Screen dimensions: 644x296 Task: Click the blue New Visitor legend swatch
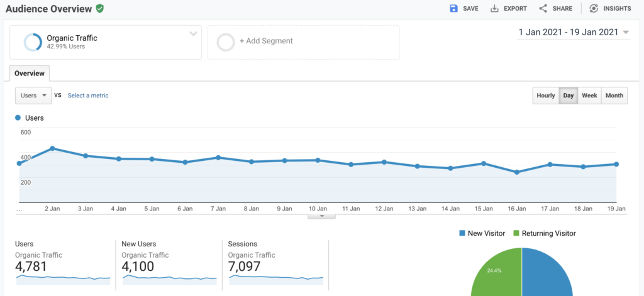[462, 233]
